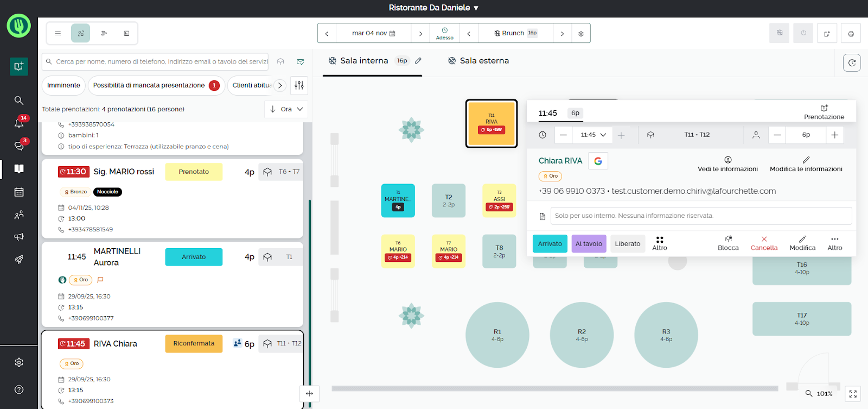Viewport: 868px width, 409px height.
Task: Click the Google icon beside Chiara RIVA
Action: 598,161
